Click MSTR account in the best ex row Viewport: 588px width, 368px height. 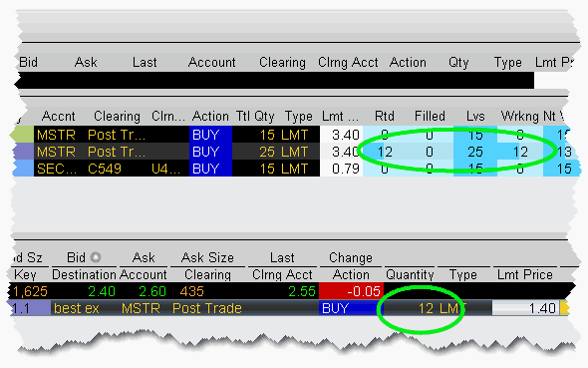(x=141, y=308)
